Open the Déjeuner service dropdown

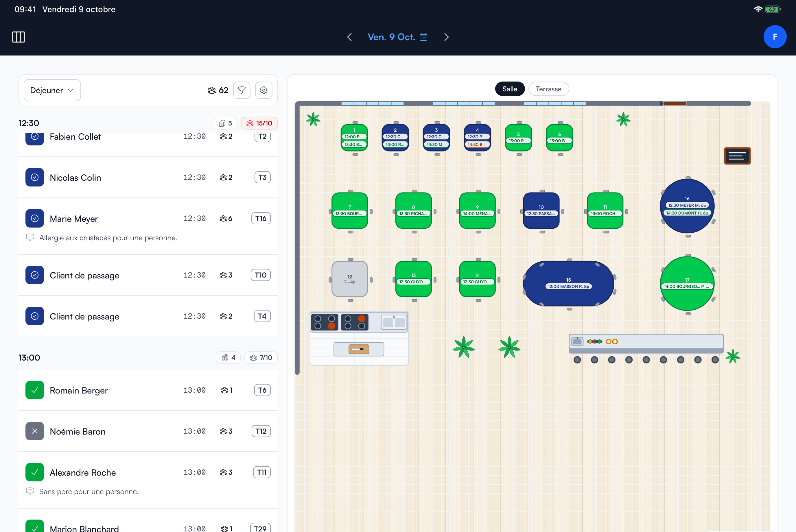point(52,90)
